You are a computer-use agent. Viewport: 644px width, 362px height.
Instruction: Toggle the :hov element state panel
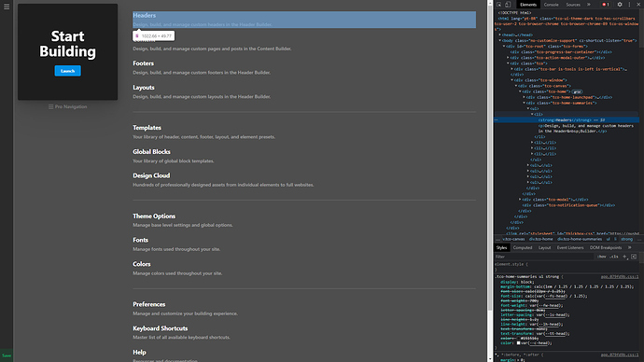pyautogui.click(x=602, y=257)
